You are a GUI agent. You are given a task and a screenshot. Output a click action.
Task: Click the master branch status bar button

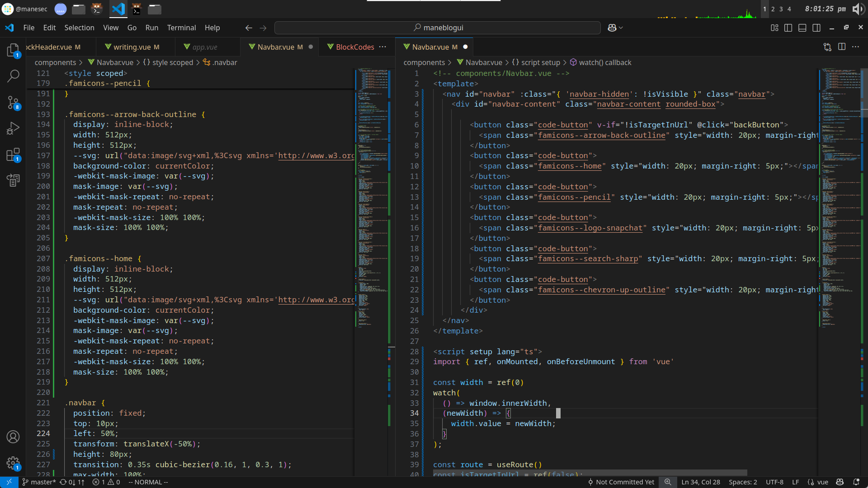pyautogui.click(x=39, y=482)
